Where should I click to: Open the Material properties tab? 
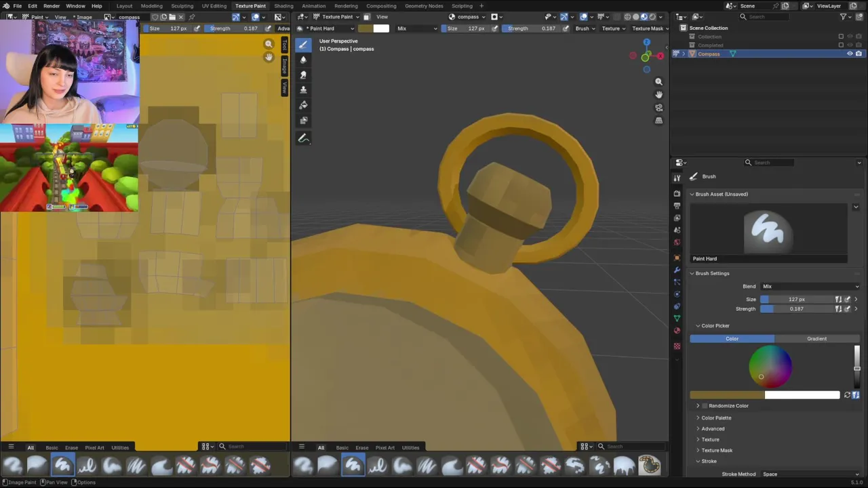coord(677,331)
